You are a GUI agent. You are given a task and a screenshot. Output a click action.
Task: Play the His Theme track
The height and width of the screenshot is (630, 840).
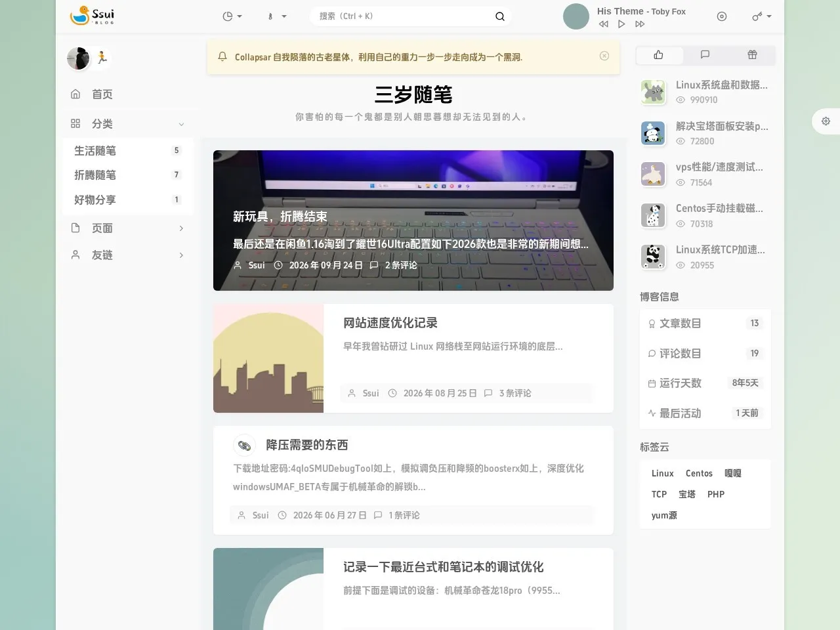621,24
